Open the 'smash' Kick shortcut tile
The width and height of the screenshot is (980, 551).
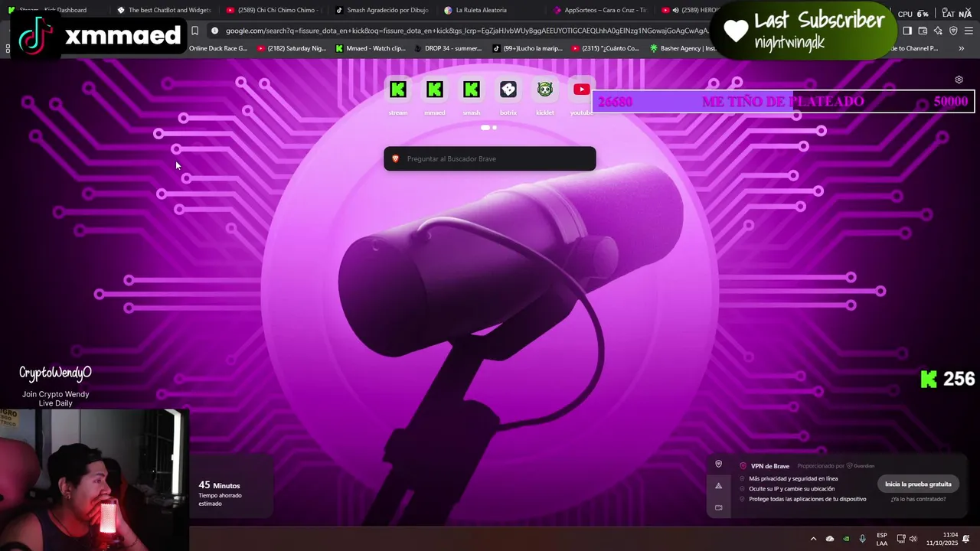(x=471, y=90)
